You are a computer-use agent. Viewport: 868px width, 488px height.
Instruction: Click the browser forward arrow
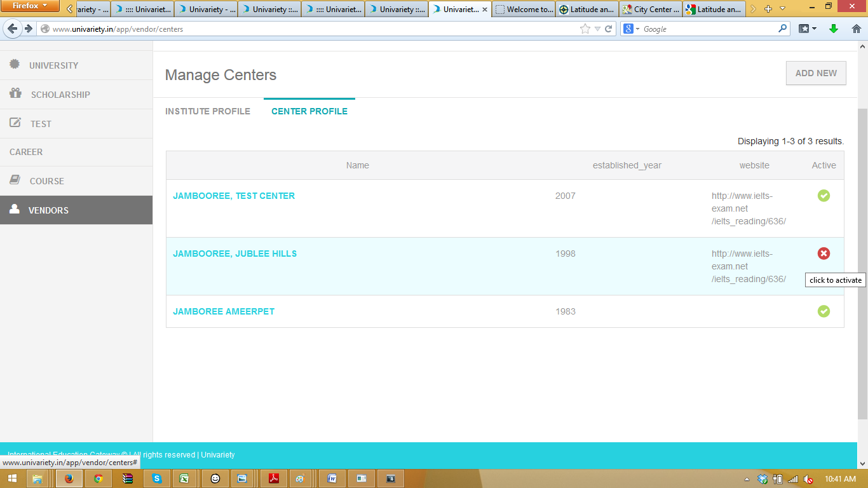click(29, 29)
